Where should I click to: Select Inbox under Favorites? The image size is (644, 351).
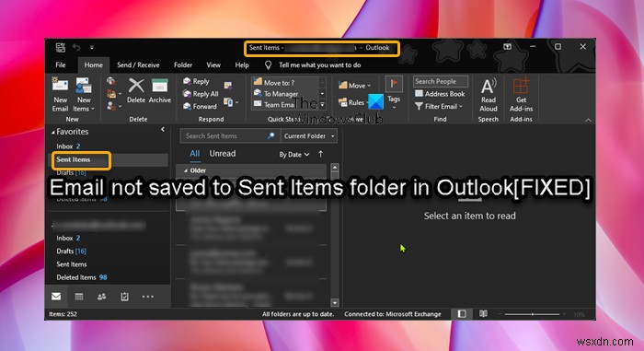point(68,146)
